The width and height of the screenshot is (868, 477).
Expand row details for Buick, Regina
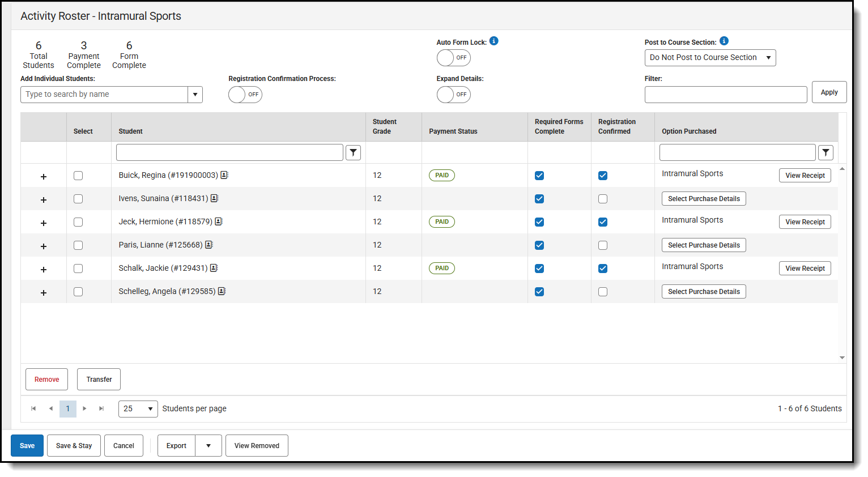[44, 177]
